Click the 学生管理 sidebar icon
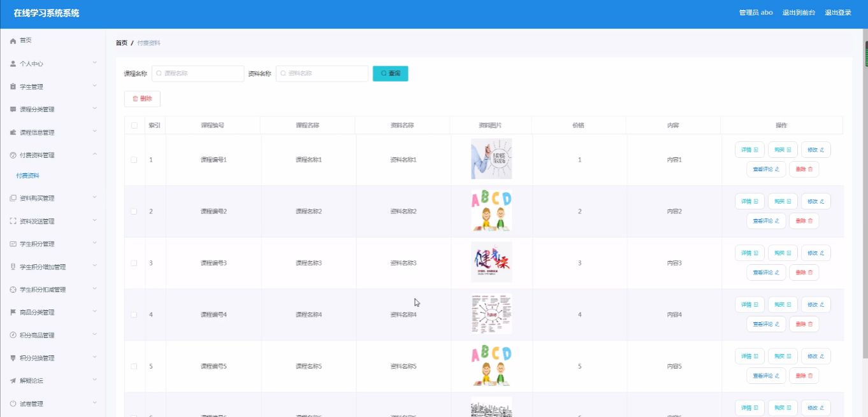 (13, 87)
